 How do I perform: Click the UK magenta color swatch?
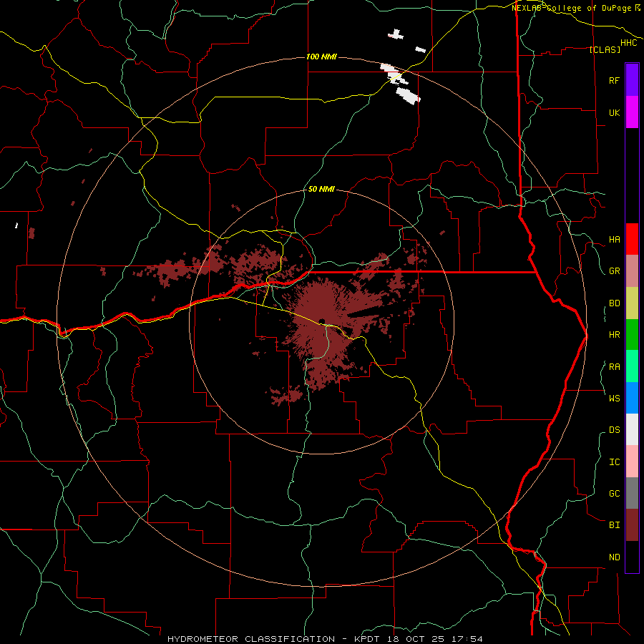click(x=632, y=112)
